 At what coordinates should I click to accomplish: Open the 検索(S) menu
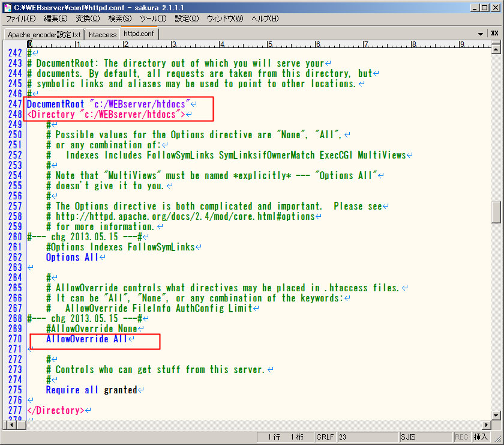[120, 19]
